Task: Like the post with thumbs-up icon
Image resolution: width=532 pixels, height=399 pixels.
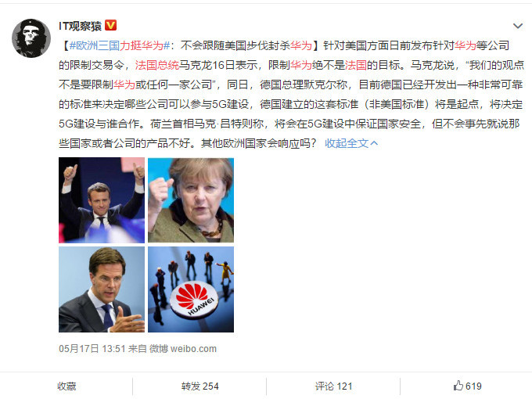Action: tap(458, 386)
